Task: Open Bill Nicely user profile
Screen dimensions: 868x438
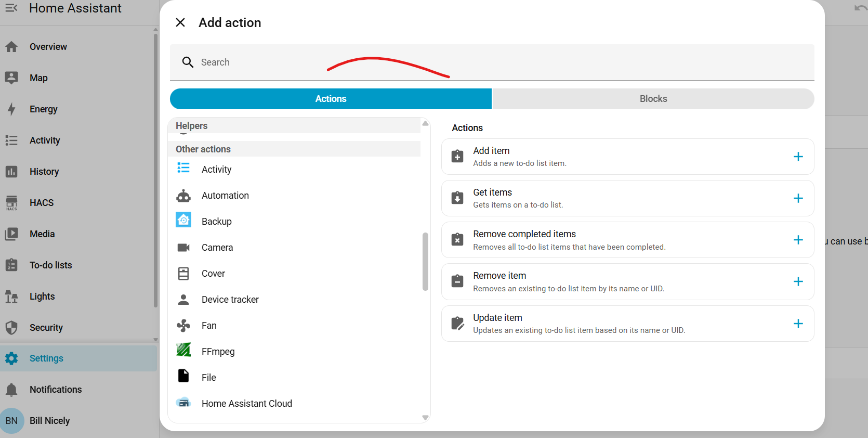Action: (78, 421)
